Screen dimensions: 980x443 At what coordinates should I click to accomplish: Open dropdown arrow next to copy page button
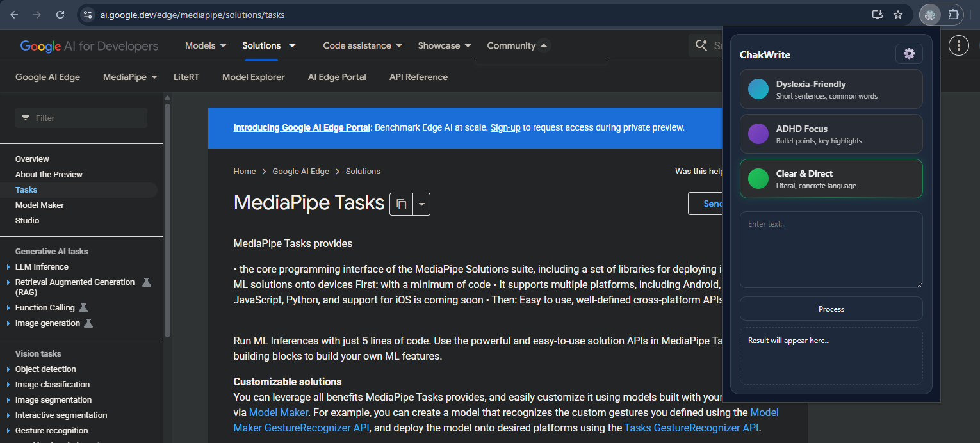[x=421, y=204]
